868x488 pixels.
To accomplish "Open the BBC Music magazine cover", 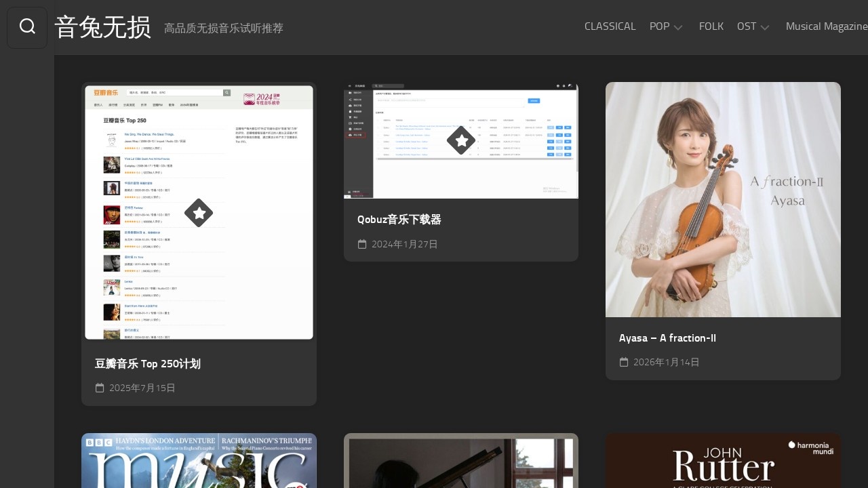I will [x=199, y=461].
